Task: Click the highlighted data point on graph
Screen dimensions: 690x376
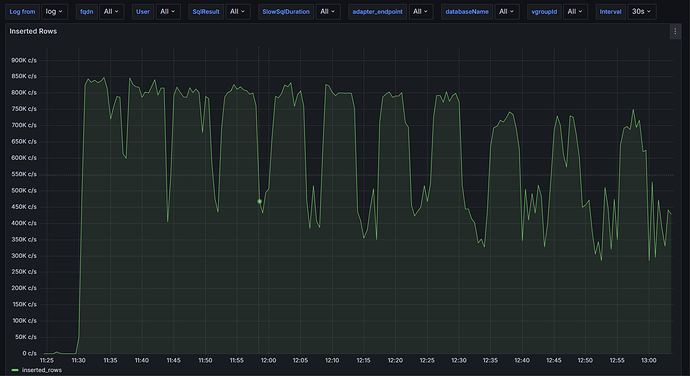Action: (x=260, y=201)
